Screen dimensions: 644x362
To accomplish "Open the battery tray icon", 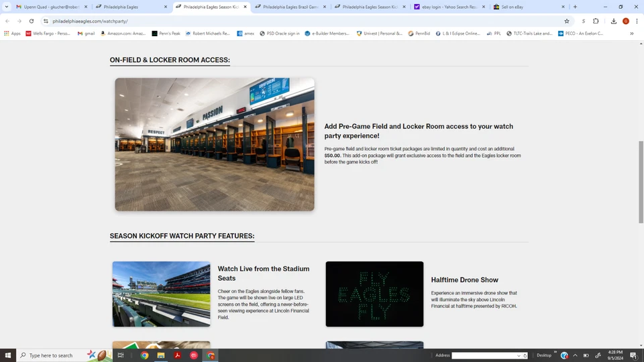I will pos(586,355).
